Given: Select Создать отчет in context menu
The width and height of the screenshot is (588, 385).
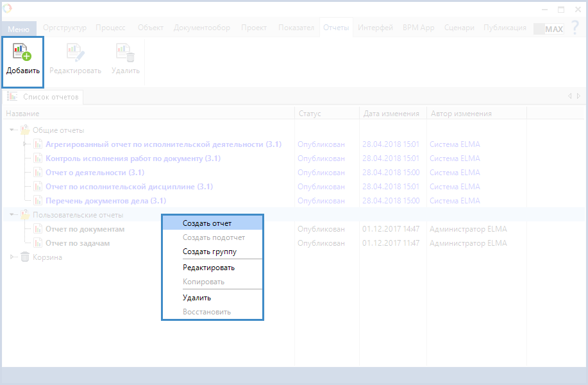Looking at the screenshot, I should pyautogui.click(x=206, y=223).
